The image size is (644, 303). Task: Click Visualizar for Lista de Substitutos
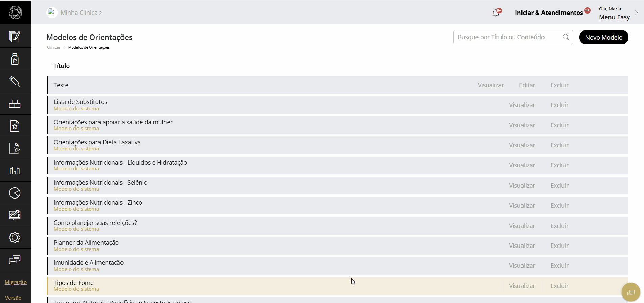(522, 105)
